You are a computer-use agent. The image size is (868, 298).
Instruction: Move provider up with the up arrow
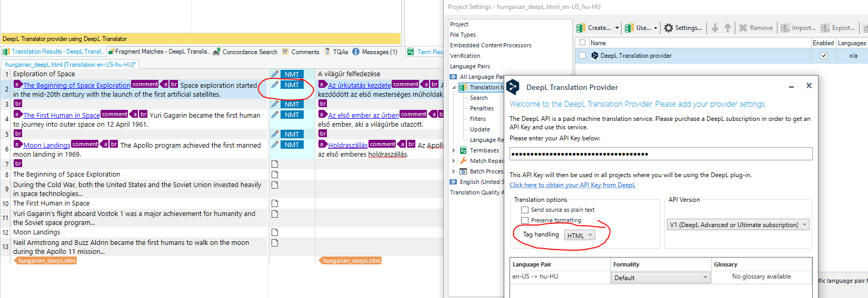pos(727,28)
